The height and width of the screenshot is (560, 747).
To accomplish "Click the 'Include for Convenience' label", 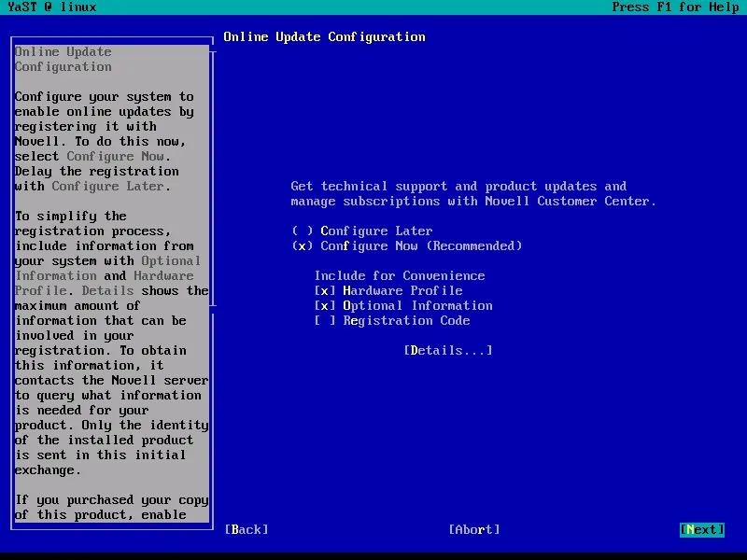I will click(x=400, y=275).
